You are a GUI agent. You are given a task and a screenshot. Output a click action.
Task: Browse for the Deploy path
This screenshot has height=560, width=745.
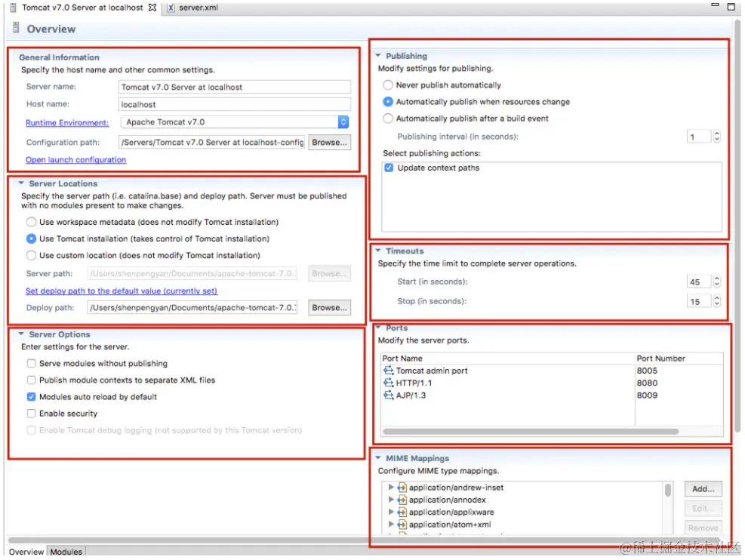pyautogui.click(x=329, y=307)
